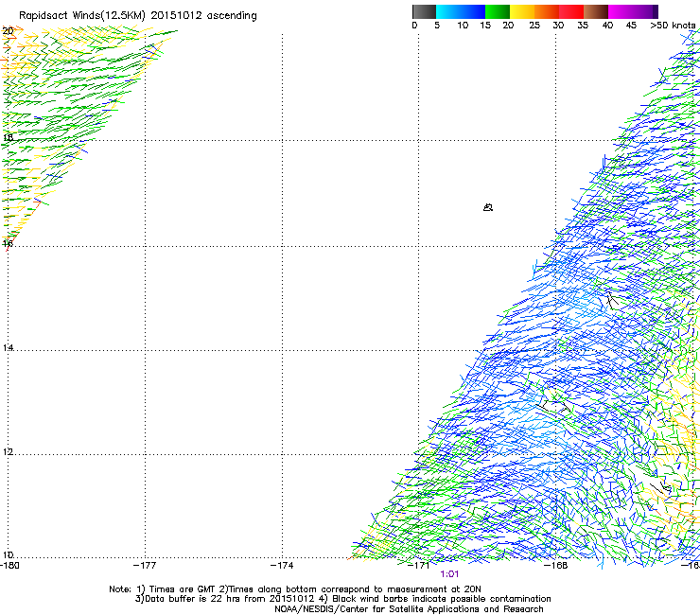Screen dimensions: 700x615
Task: Click the legend label '35'
Action: pos(583,25)
